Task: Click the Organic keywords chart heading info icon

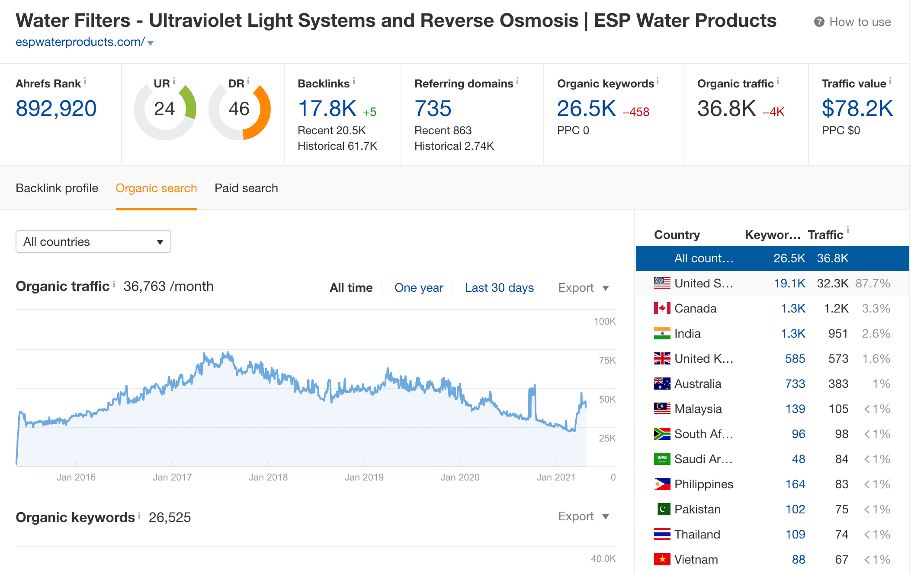Action: 139,515
